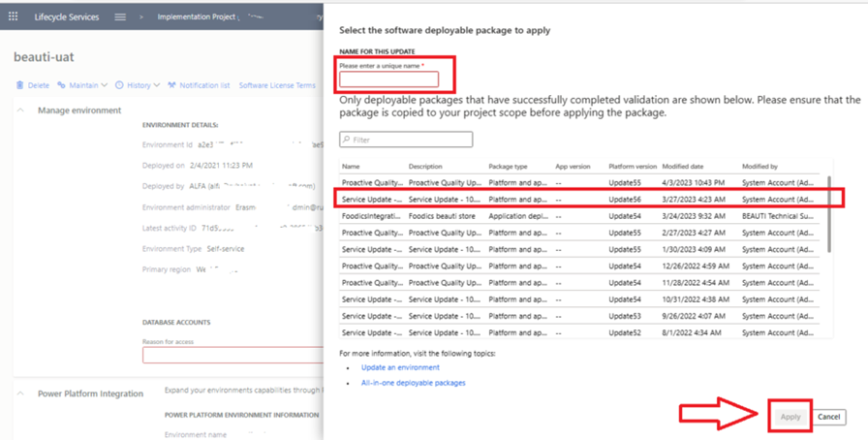Sort by the Platform version column header
The height and width of the screenshot is (440, 868).
point(633,167)
